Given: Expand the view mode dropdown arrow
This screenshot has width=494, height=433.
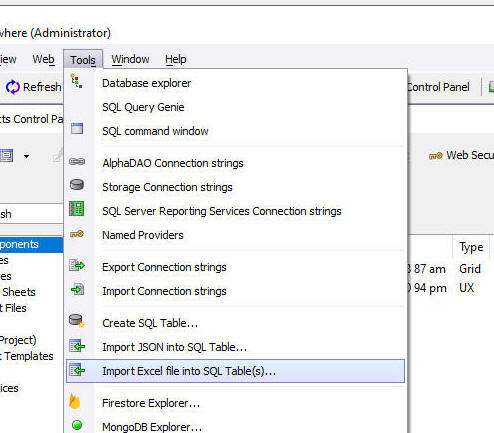Looking at the screenshot, I should (26, 156).
